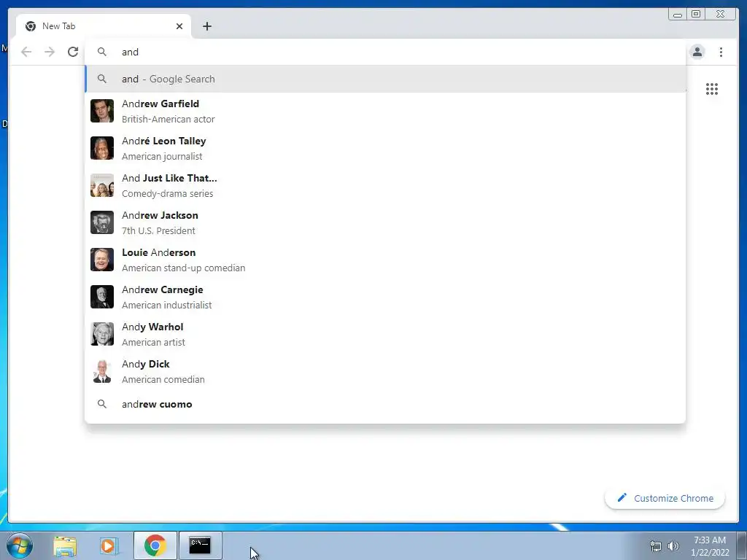Image resolution: width=747 pixels, height=560 pixels.
Task: Click André Leon Talley's photo thumbnail
Action: point(102,148)
